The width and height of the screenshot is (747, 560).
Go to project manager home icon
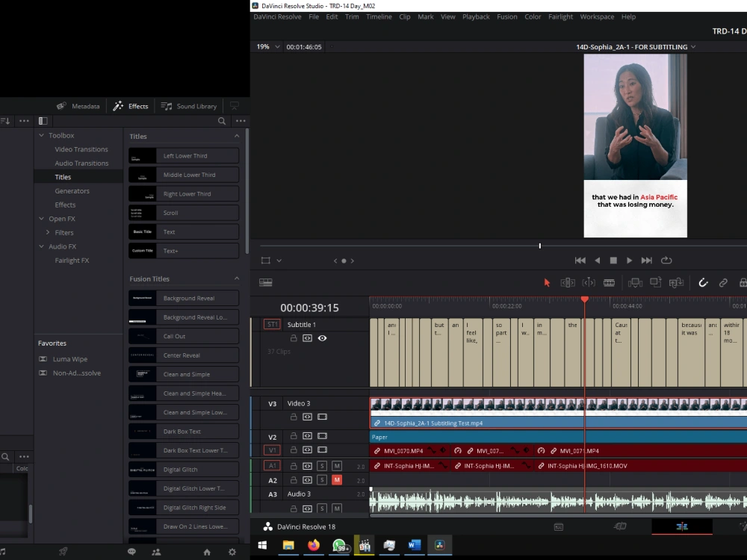pos(207,552)
